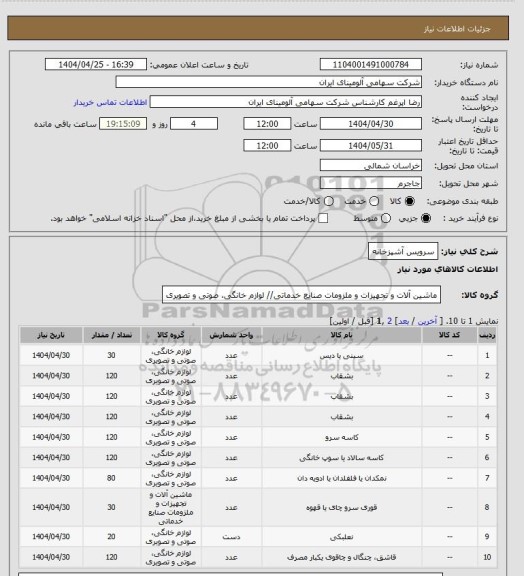Select item قوری سرو چای یا قهوه
524x576 pixels.
coord(342,507)
